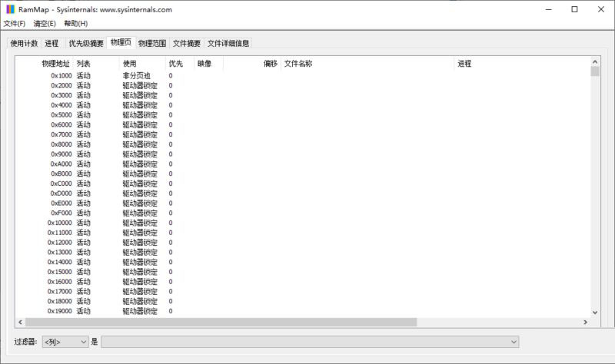Select the row with address 0xB000
Image resolution: width=615 pixels, height=364 pixels.
click(303, 174)
